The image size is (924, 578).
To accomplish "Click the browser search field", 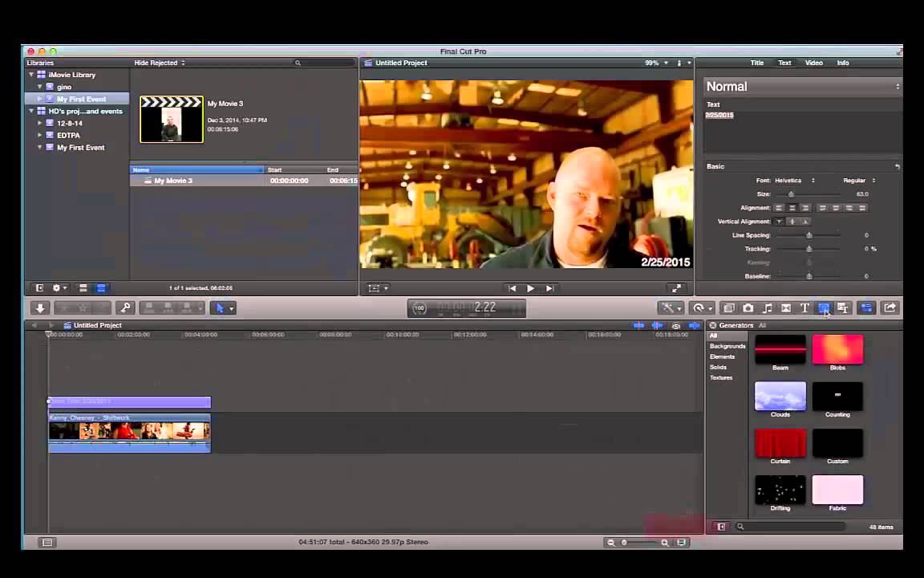I will (326, 63).
